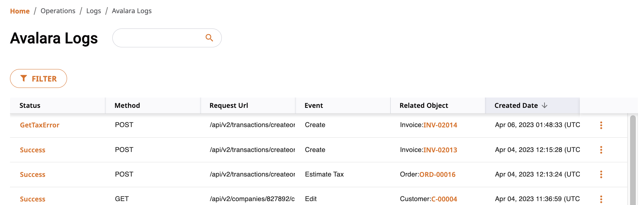The width and height of the screenshot is (644, 205).
Task: Click the search magnifier icon
Action: point(209,38)
